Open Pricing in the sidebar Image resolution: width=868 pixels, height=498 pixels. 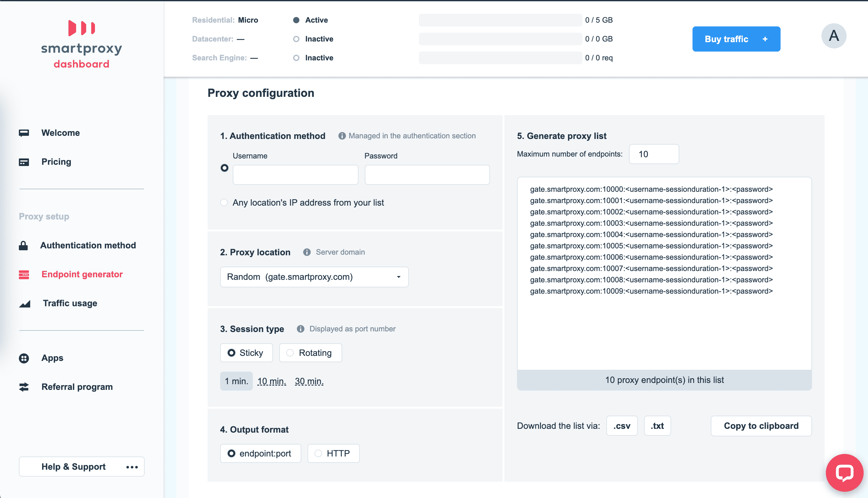57,162
